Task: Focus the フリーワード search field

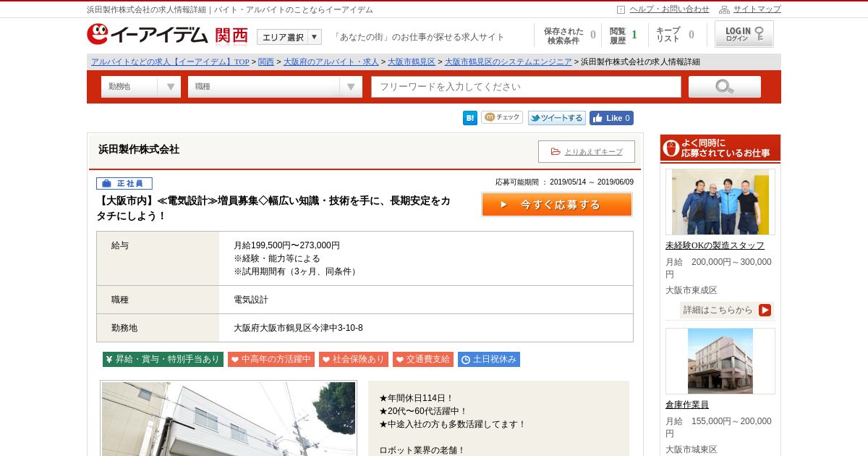Action: [526, 87]
